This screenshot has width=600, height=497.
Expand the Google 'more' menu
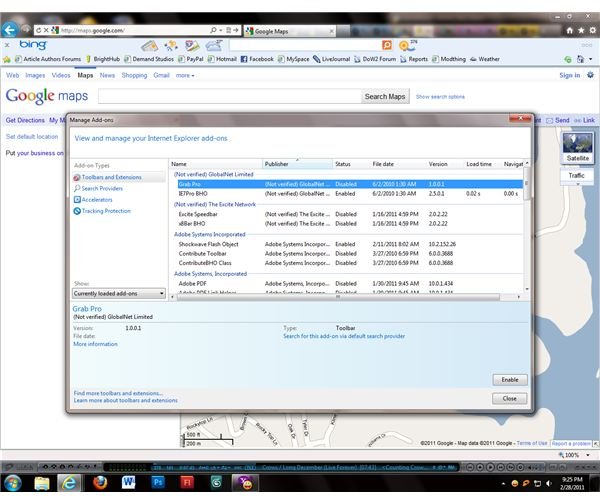click(185, 75)
